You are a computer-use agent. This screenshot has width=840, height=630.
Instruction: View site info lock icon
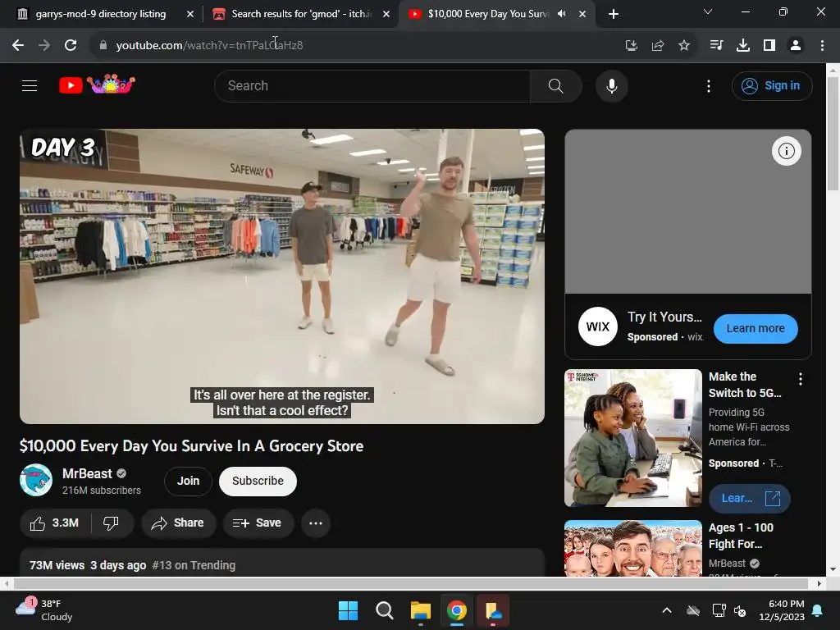pyautogui.click(x=103, y=45)
